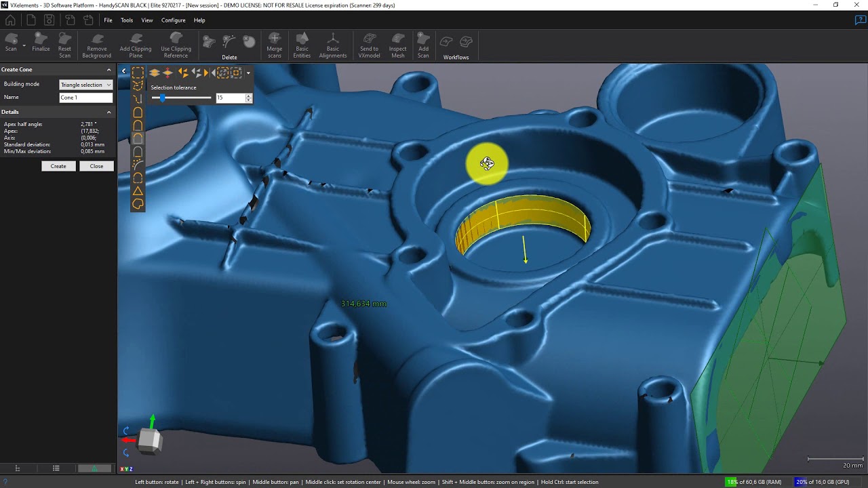The height and width of the screenshot is (488, 868).
Task: Click the Create button
Action: [58, 166]
